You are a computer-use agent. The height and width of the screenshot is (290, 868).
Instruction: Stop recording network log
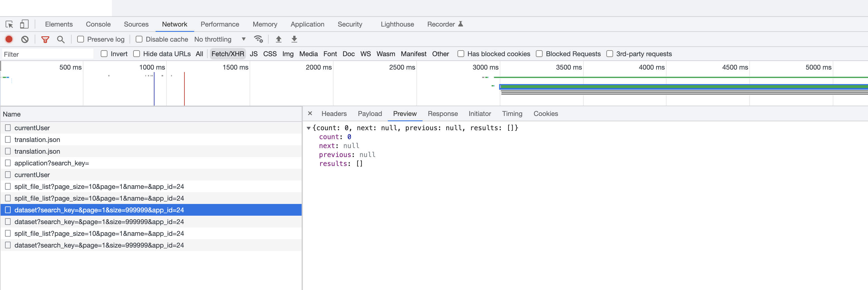[9, 39]
